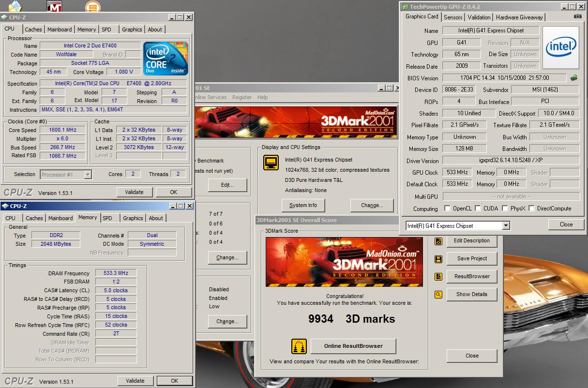Click the yellow Save Project floppy icon
Image resolution: width=588 pixels, height=388 pixels.
click(x=438, y=259)
